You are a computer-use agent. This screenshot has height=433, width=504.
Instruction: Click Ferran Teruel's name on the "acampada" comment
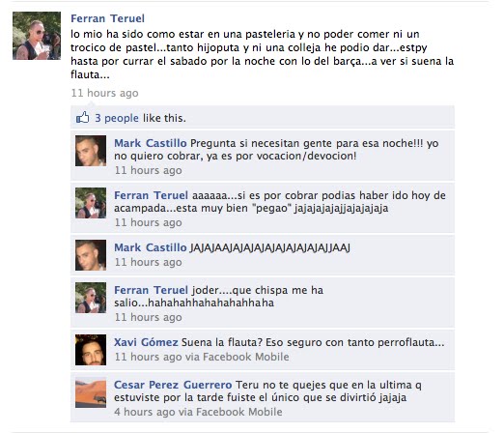click(x=151, y=195)
